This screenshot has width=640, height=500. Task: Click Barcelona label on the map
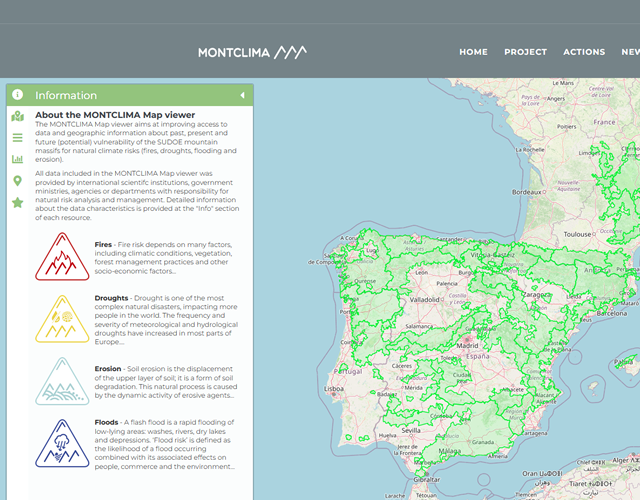click(x=611, y=313)
